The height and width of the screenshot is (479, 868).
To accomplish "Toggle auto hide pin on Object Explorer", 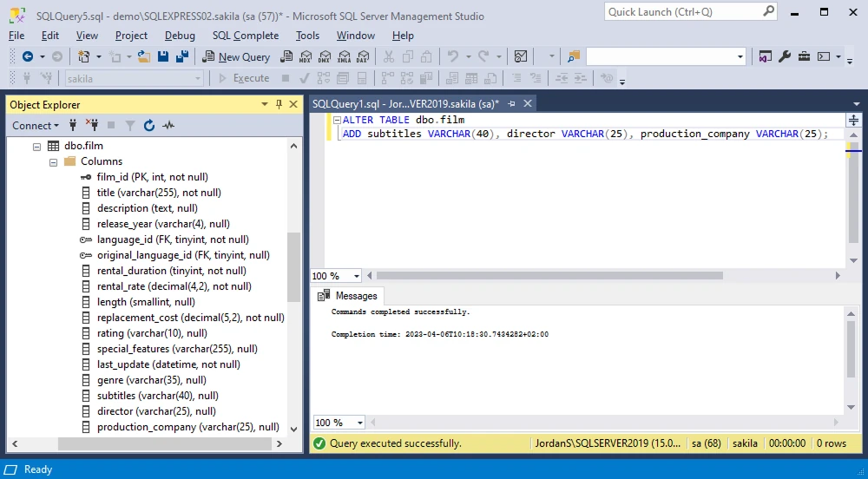I will (279, 104).
